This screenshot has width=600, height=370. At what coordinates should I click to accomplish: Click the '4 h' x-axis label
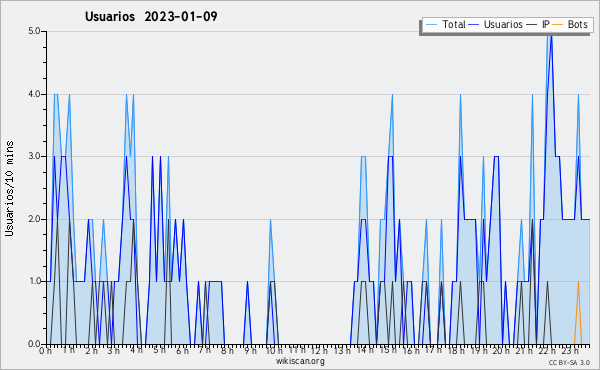[x=136, y=350]
